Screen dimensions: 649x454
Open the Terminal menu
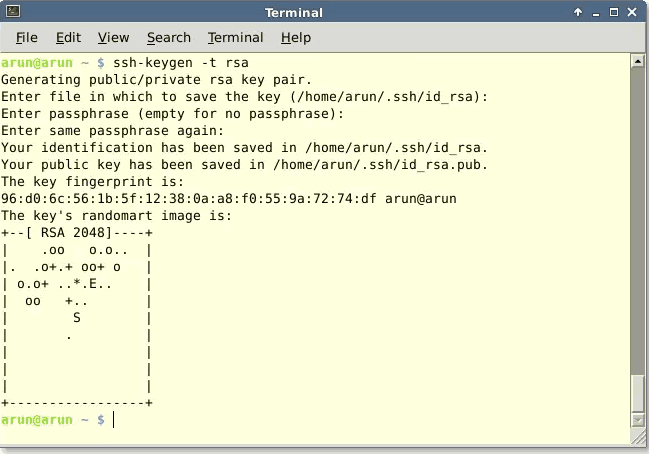(235, 37)
